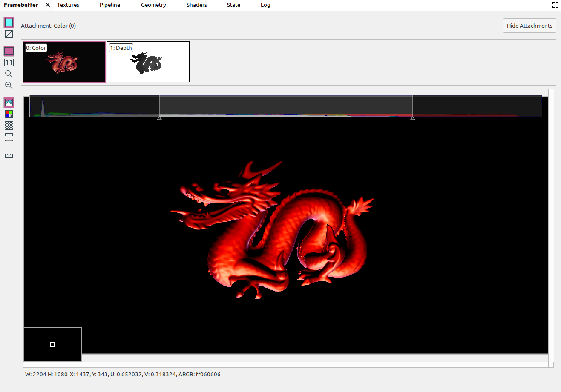This screenshot has width=561, height=392.
Task: Open the Geometry tab
Action: (153, 5)
